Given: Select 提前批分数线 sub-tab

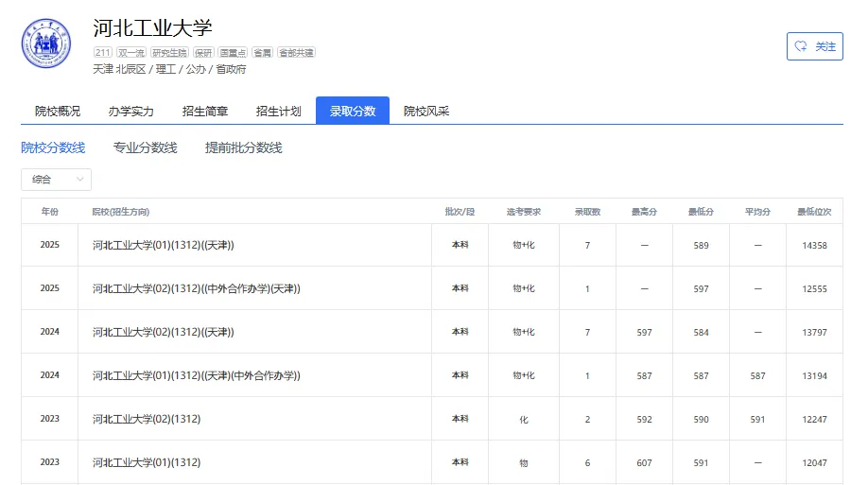Looking at the screenshot, I should [x=244, y=147].
